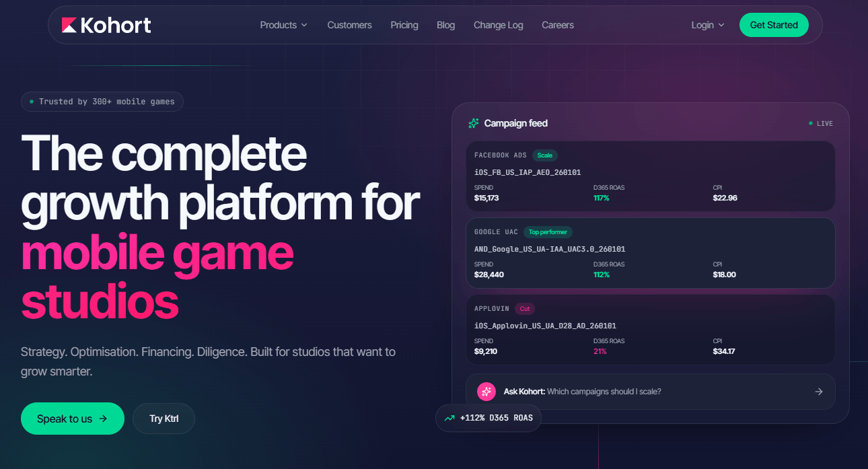The height and width of the screenshot is (469, 868).
Task: Click the 112% ROAS value in Google card
Action: (602, 275)
